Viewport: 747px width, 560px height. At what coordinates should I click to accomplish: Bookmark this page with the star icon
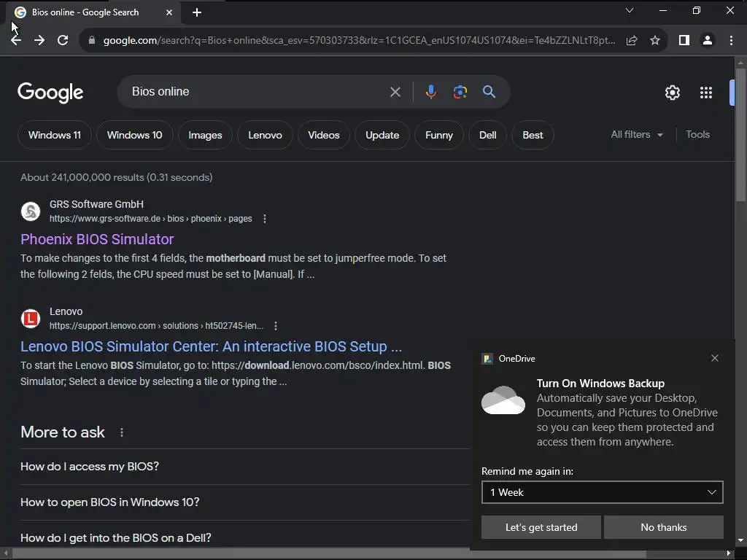tap(655, 41)
